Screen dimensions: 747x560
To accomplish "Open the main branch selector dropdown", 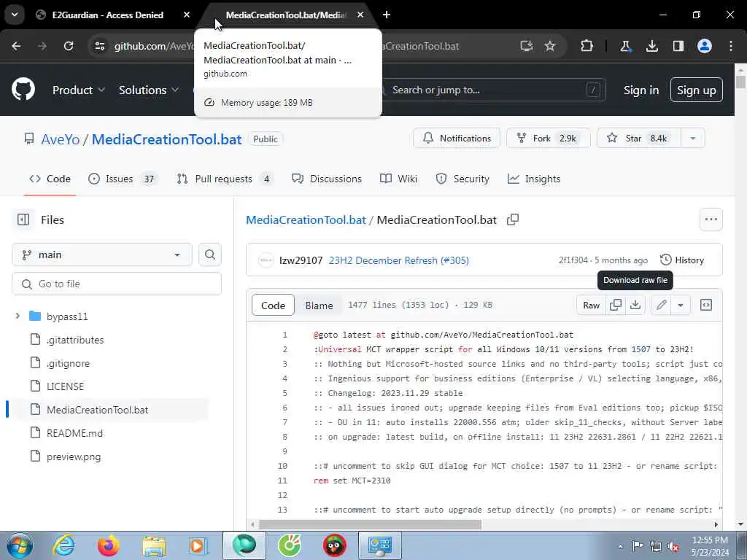I will tap(102, 254).
